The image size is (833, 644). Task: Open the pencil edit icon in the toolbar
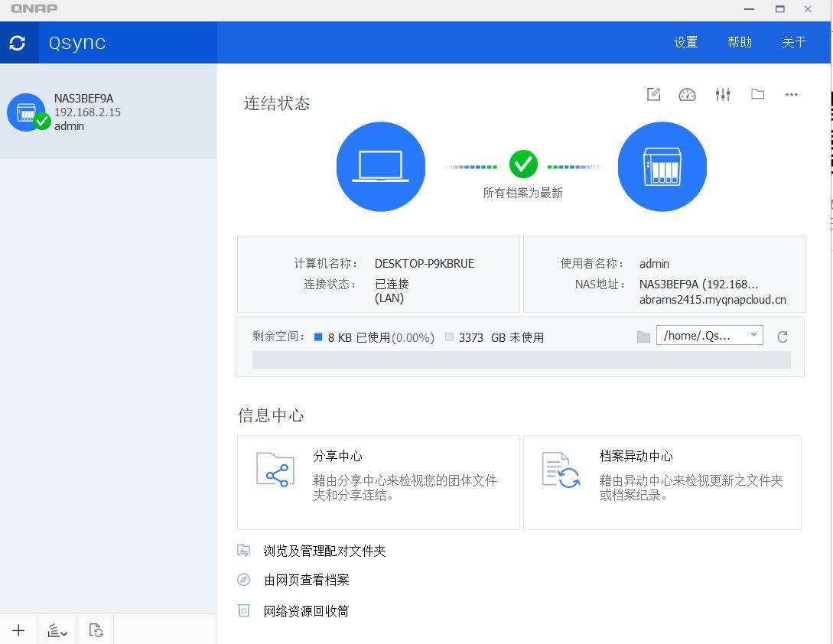pos(653,94)
